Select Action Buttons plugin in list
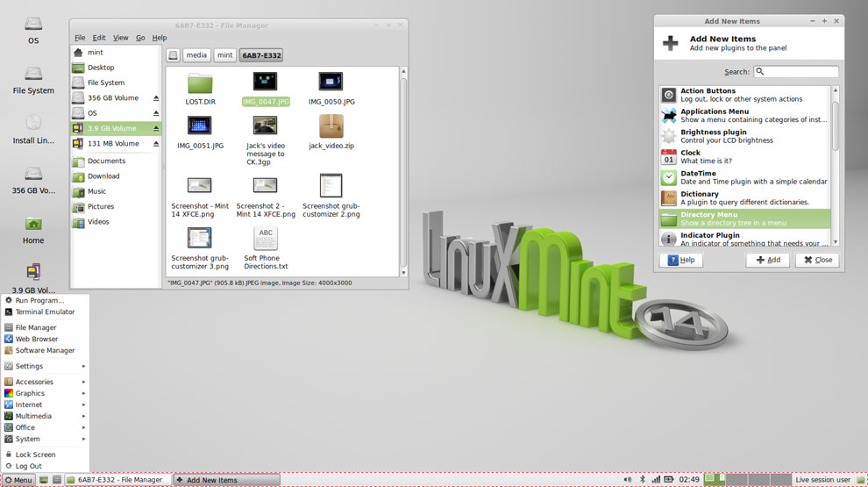 pyautogui.click(x=745, y=95)
